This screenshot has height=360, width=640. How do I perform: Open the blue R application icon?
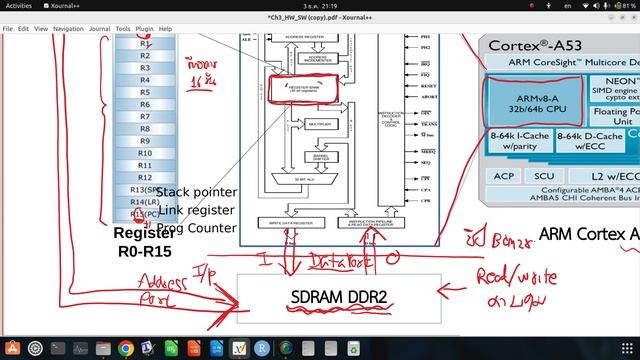pyautogui.click(x=262, y=348)
